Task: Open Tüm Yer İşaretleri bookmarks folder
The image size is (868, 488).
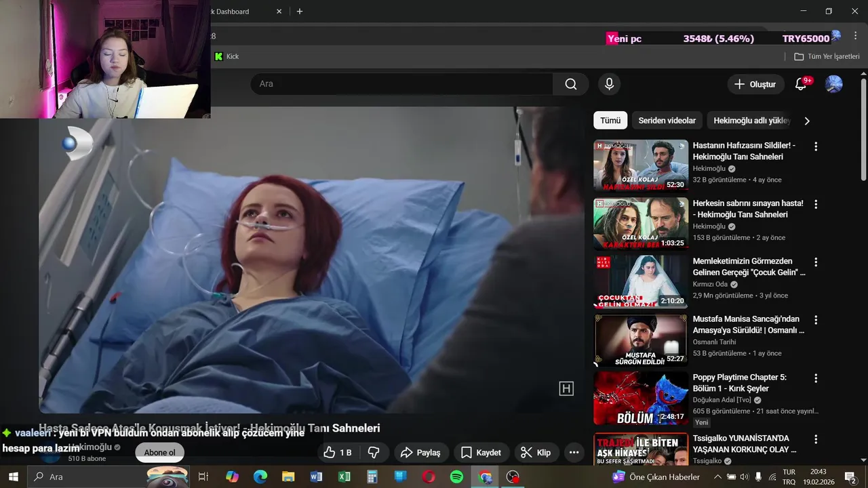Action: 827,56
